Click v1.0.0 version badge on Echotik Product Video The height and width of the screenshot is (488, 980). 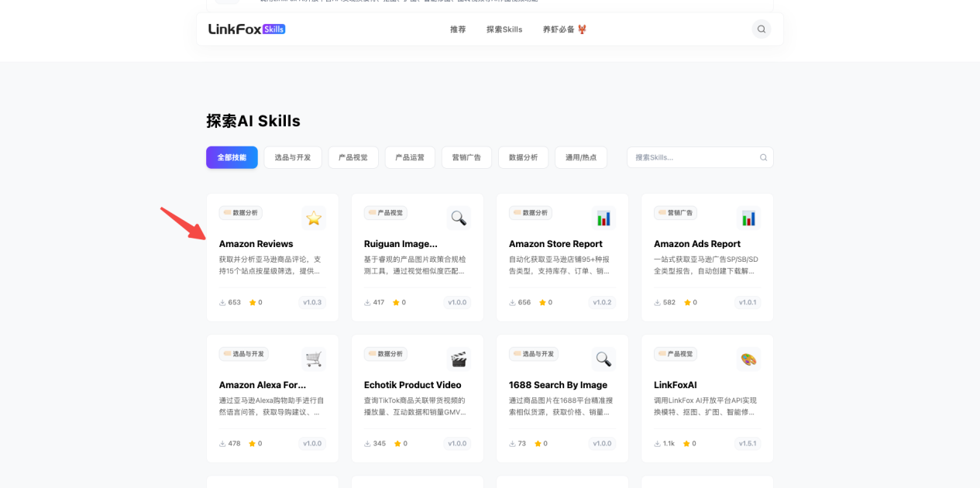[x=457, y=444]
